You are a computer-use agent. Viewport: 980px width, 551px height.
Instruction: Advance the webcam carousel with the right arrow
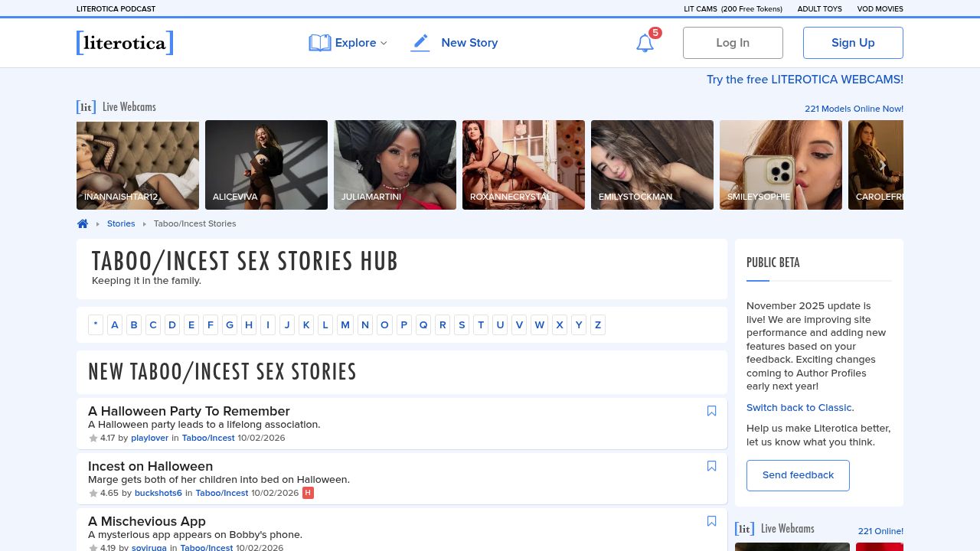click(x=882, y=165)
